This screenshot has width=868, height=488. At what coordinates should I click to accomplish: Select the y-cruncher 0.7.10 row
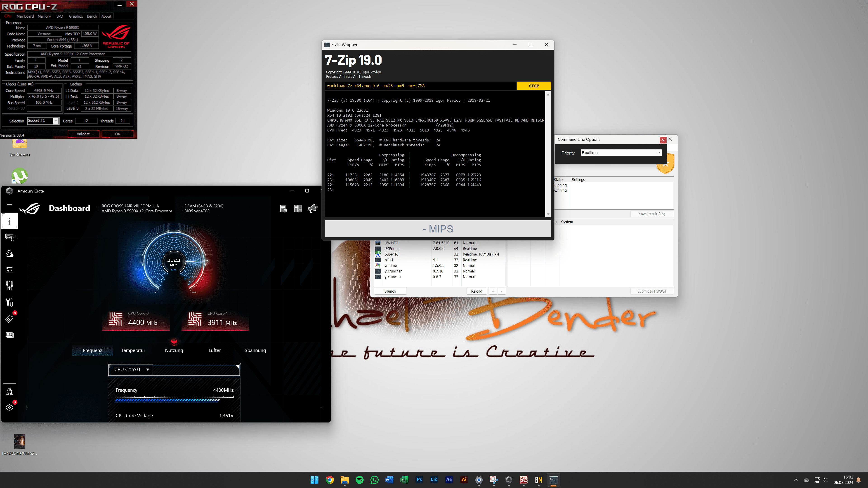440,271
